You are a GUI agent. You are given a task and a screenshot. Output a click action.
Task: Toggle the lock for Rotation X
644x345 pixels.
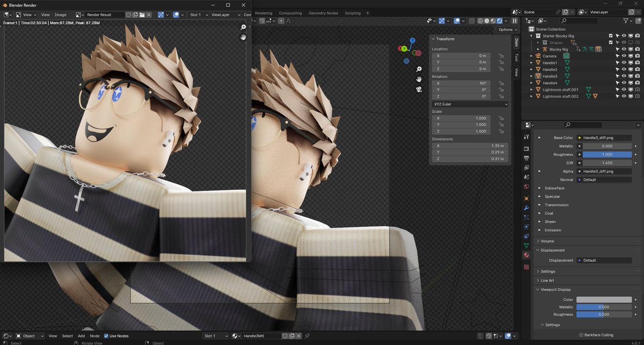501,83
